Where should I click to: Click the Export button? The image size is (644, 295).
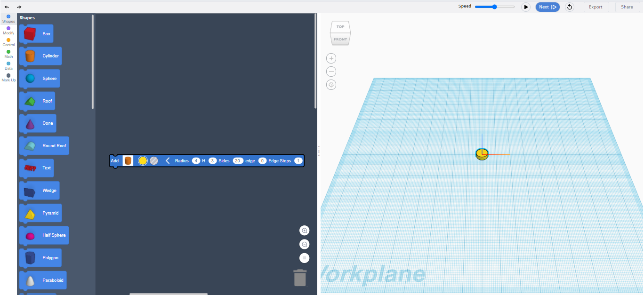(596, 7)
